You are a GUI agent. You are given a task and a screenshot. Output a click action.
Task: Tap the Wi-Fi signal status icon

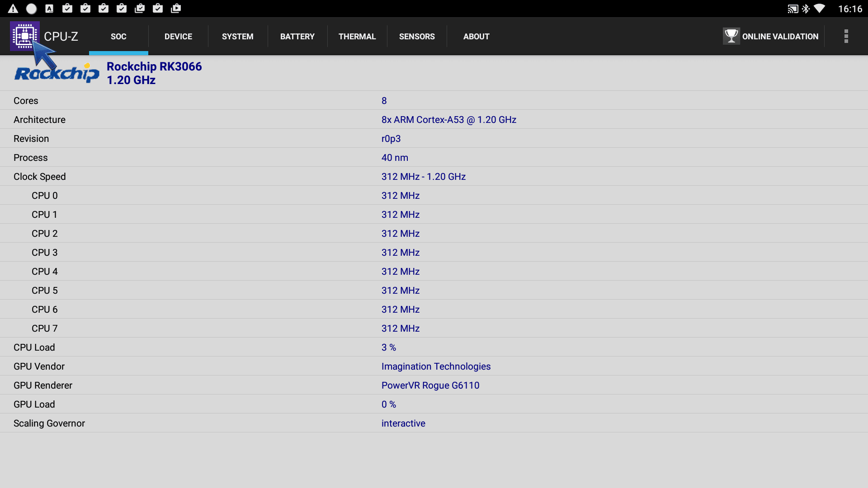coord(819,9)
